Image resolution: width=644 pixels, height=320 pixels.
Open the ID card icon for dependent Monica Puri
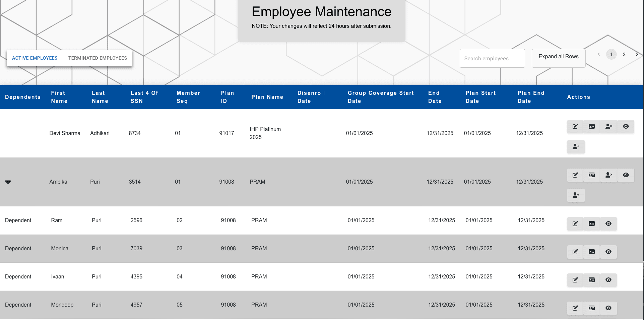(591, 252)
